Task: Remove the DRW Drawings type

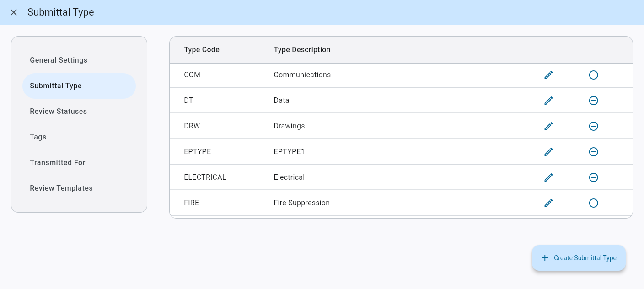Action: click(x=593, y=126)
